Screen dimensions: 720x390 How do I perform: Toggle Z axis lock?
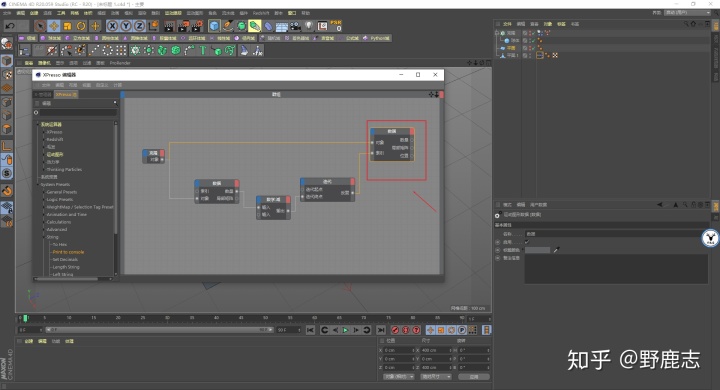tap(140, 26)
